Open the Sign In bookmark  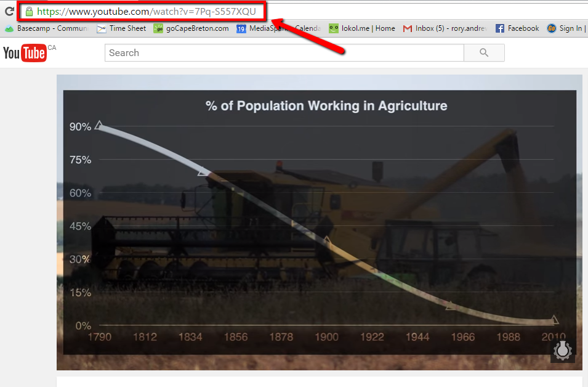pyautogui.click(x=566, y=28)
